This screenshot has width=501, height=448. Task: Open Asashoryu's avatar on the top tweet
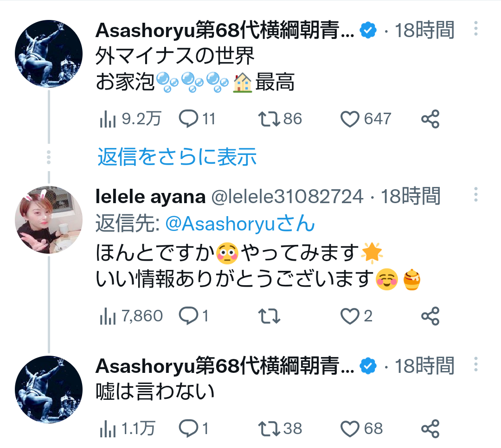49,53
